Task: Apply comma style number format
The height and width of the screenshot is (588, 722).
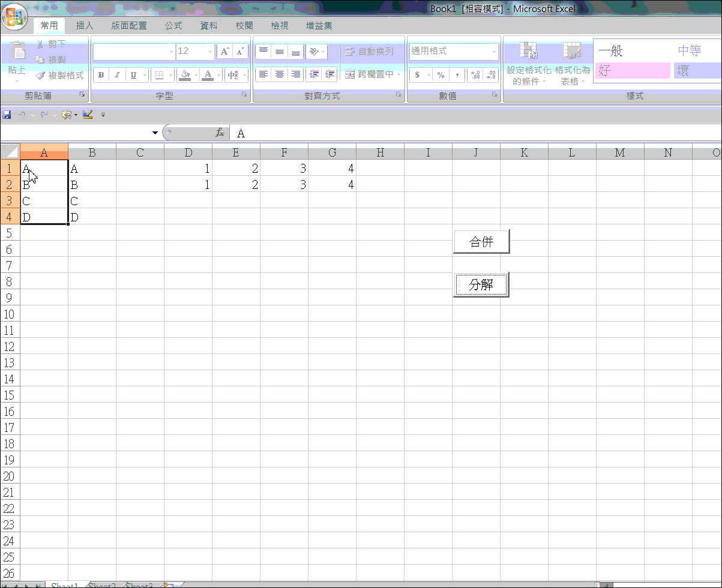Action: [x=457, y=75]
